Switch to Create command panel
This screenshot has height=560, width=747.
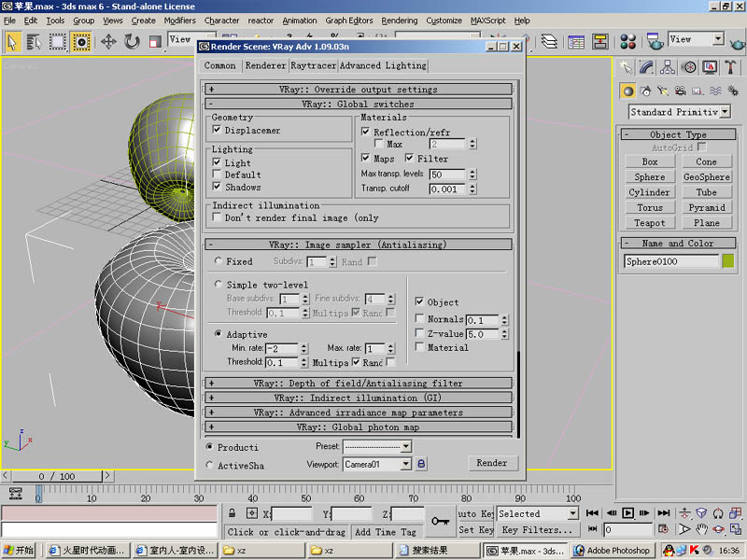pyautogui.click(x=626, y=67)
